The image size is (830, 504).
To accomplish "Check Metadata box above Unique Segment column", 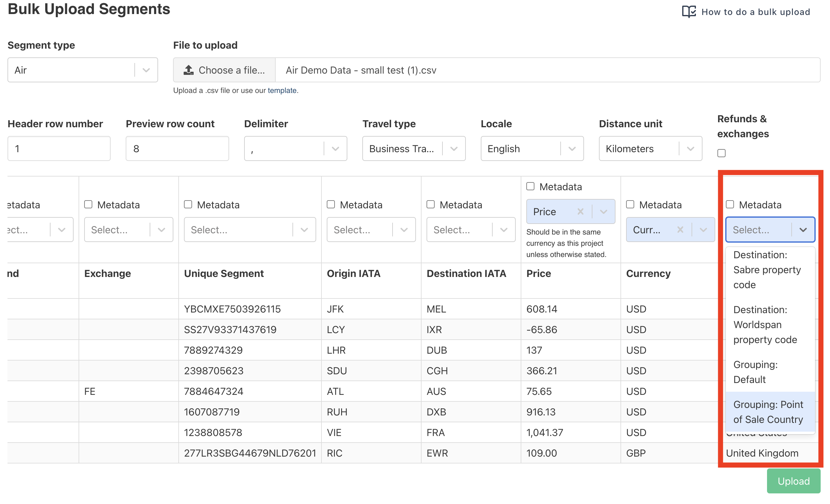I will click(x=188, y=205).
